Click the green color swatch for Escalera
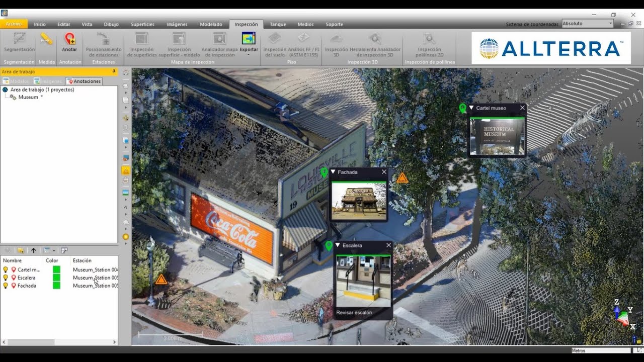Viewport: 644px width, 362px height. pyautogui.click(x=56, y=278)
